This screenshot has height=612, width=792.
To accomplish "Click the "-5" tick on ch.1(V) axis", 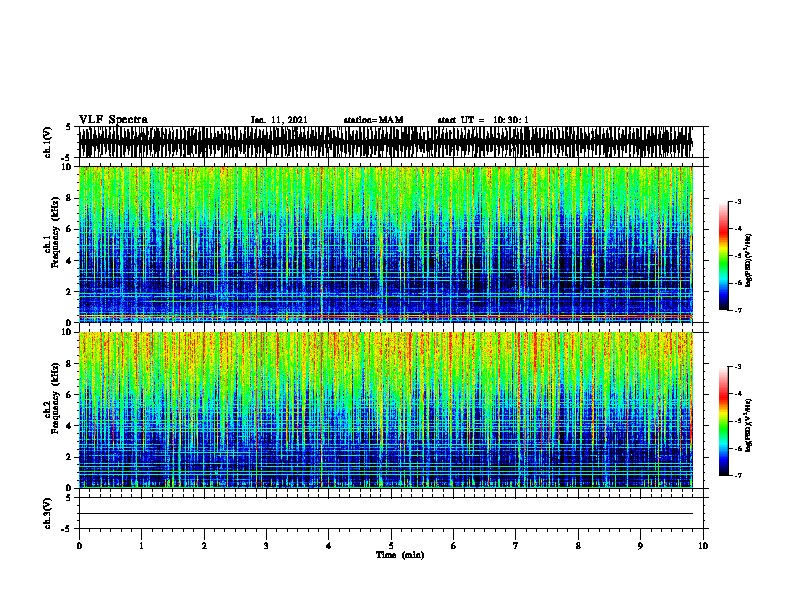I will point(67,158).
